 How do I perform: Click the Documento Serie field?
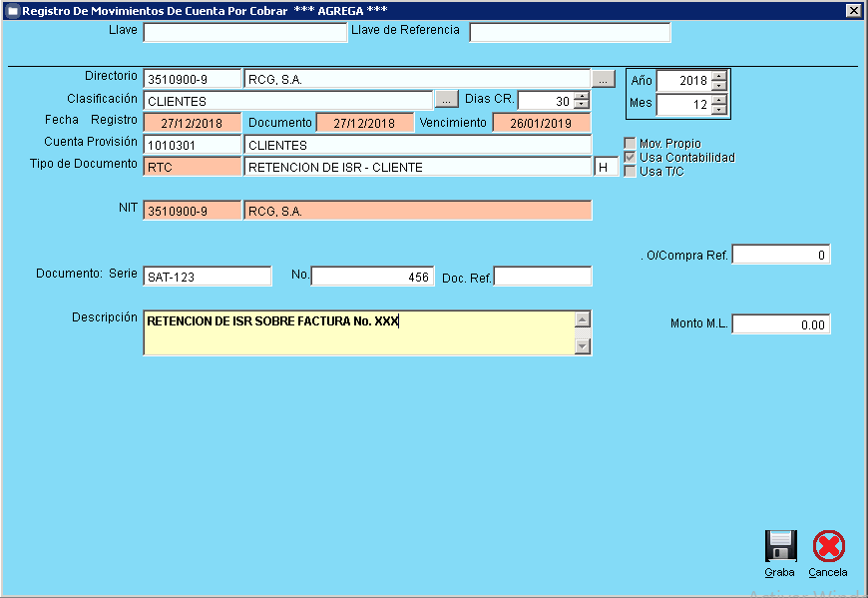point(208,277)
